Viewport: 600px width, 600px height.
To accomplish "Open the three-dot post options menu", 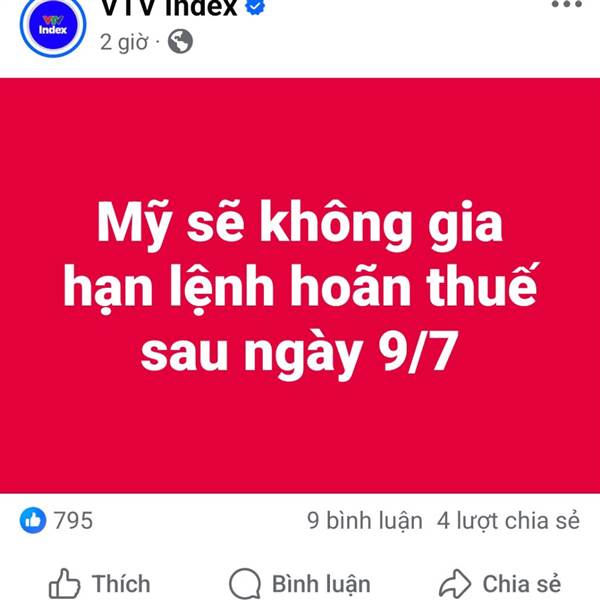I will tap(566, 5).
